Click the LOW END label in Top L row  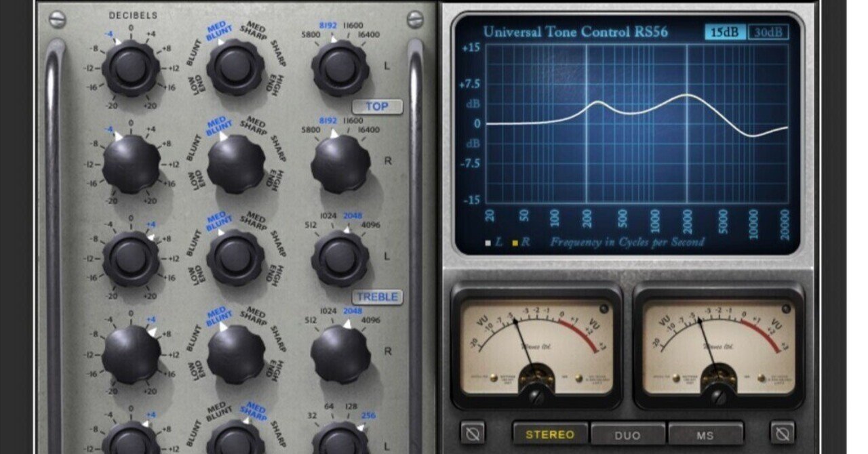tap(198, 84)
